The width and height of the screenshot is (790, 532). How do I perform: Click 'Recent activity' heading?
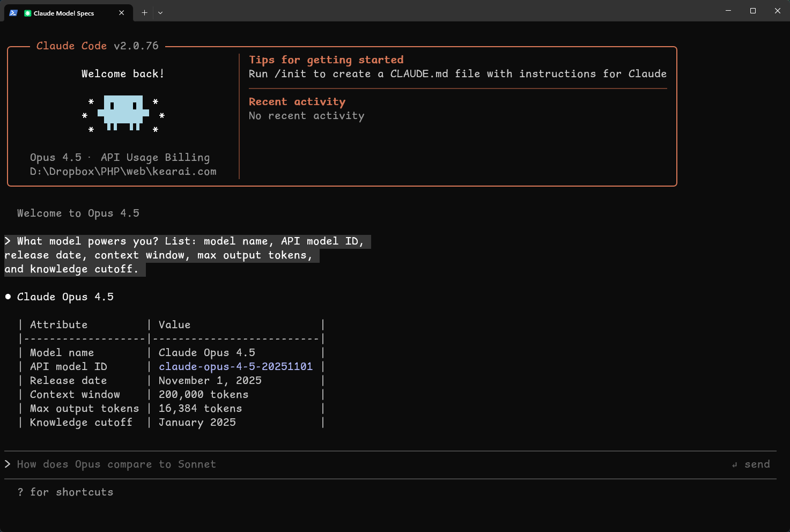click(x=297, y=102)
